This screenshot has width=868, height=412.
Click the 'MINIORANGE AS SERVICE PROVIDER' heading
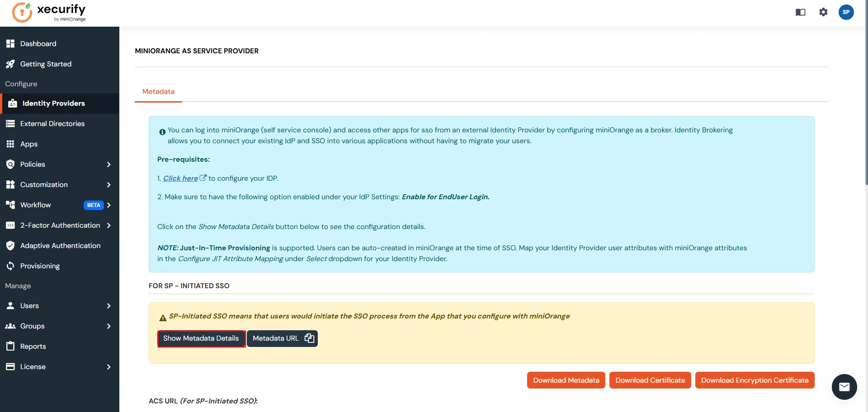point(197,51)
